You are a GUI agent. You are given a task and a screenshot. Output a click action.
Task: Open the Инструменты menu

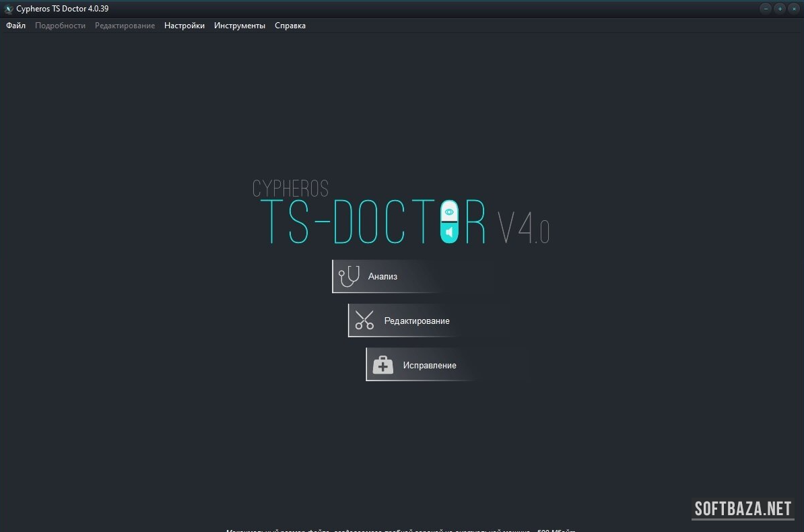240,26
